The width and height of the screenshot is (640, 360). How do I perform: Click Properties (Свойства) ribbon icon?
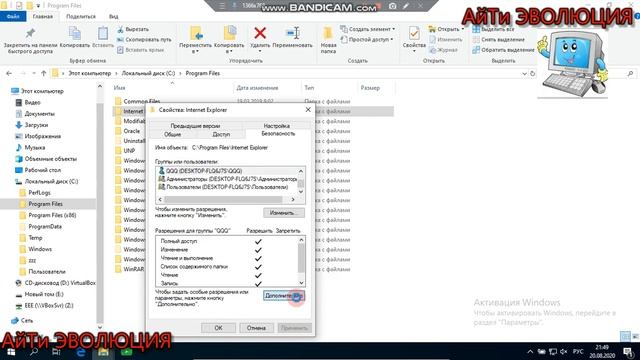coord(414,33)
